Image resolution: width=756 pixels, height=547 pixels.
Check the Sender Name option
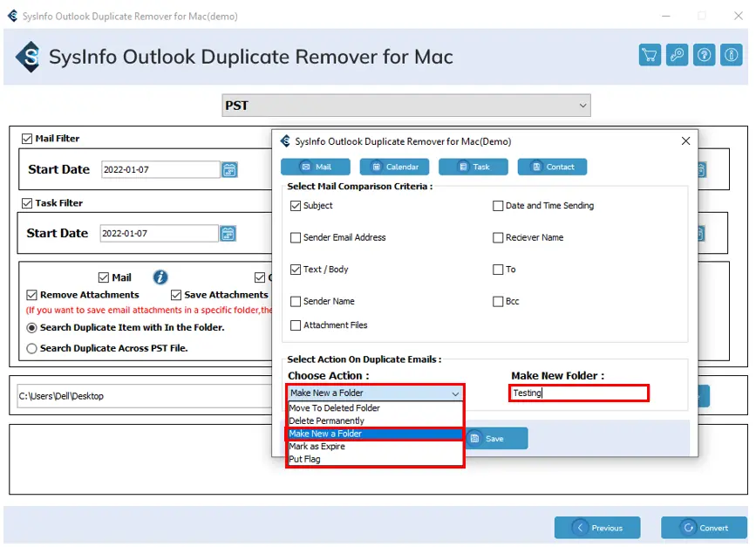tap(296, 302)
